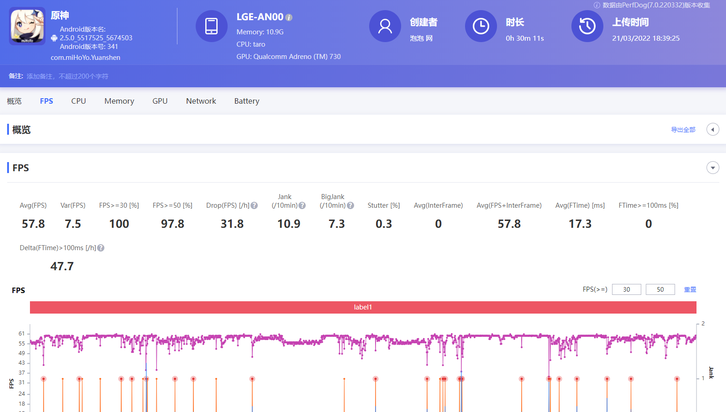Open help icon next to Drop(FPS)
The width and height of the screenshot is (726, 412).
tap(254, 206)
